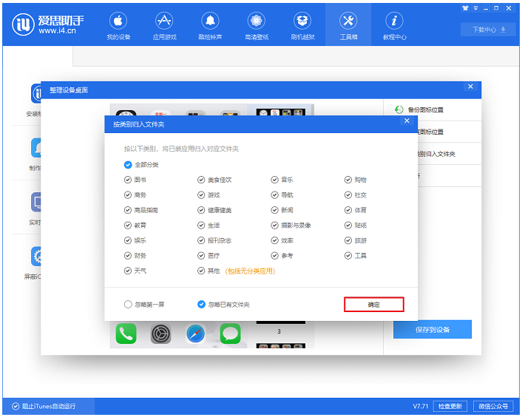Open 我的设备 in the top navigation

(118, 26)
